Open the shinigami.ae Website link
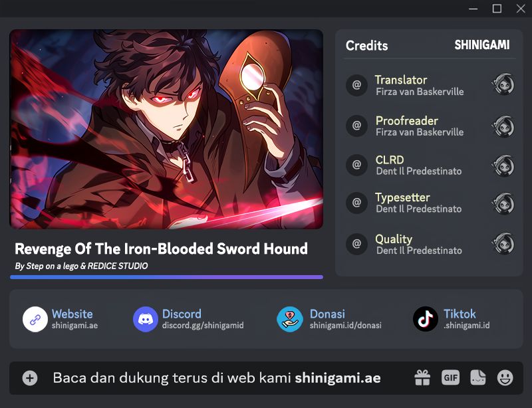 (74, 326)
